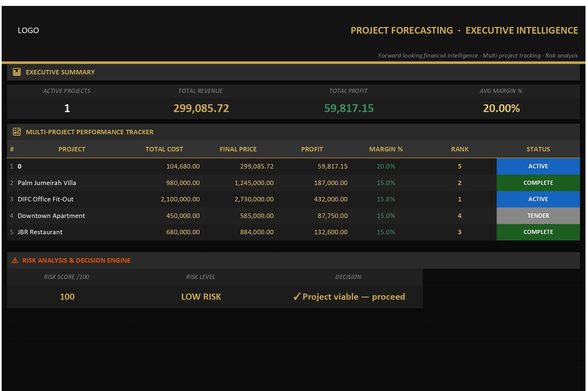Click the Avg Margin 20.00% value
The width and height of the screenshot is (588, 391).
501,108
